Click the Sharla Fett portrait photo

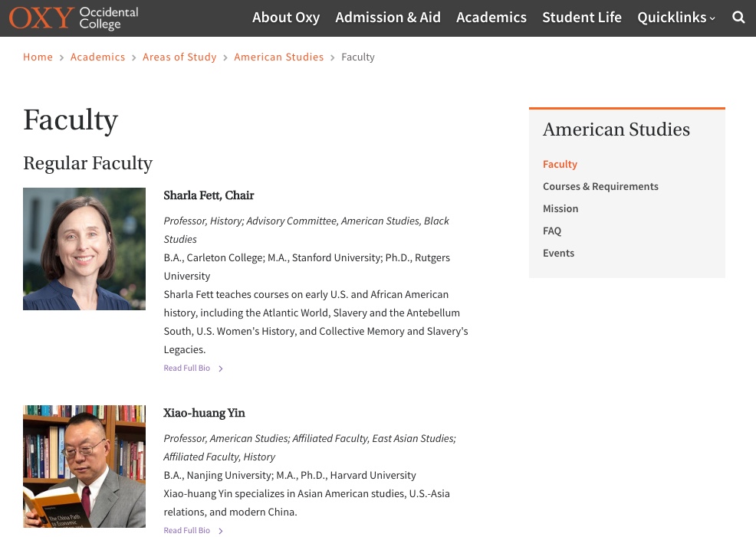pyautogui.click(x=84, y=249)
